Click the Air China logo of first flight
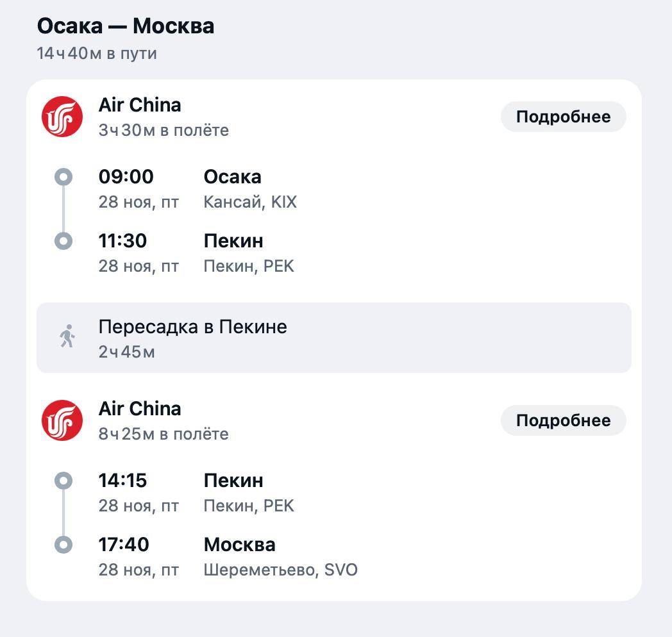The image size is (672, 637). tap(62, 117)
